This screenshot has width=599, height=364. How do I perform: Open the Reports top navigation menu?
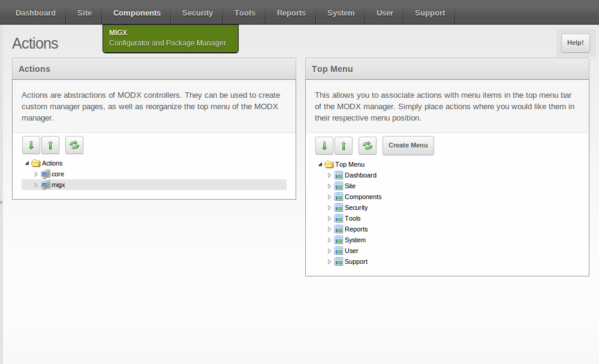pos(291,13)
